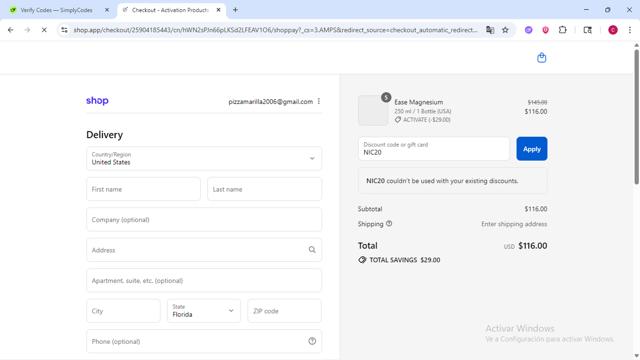Viewport: 640px width, 360px height.
Task: Click the Enter shipping address text
Action: coord(514,224)
